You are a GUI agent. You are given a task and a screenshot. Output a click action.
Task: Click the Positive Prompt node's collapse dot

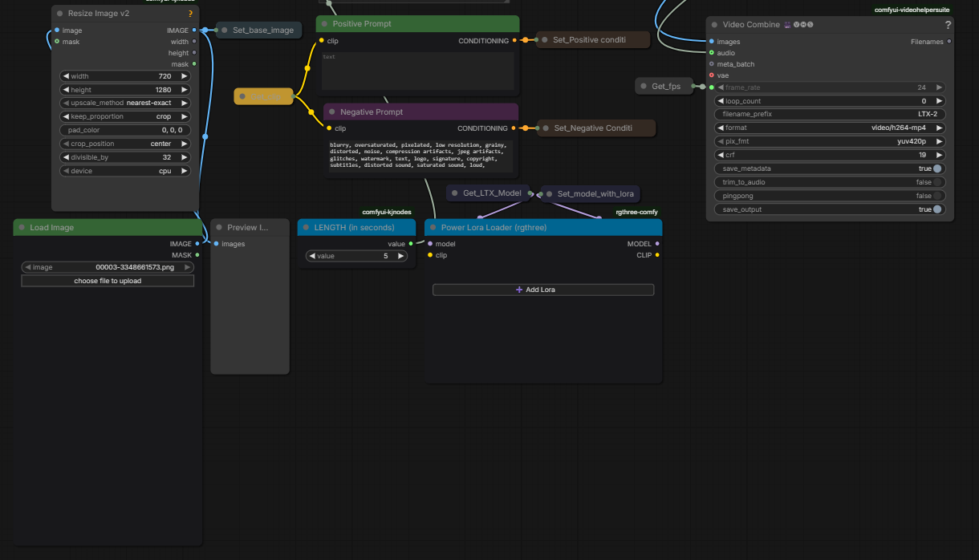pos(323,24)
